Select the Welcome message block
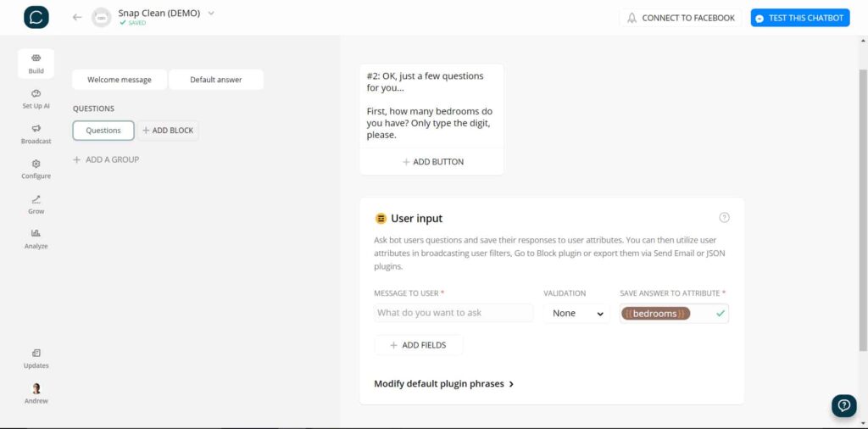This screenshot has width=868, height=429. [120, 80]
